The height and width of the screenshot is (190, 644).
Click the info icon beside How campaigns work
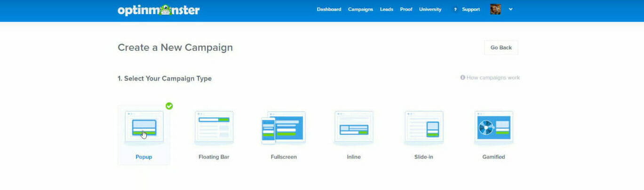pos(462,78)
